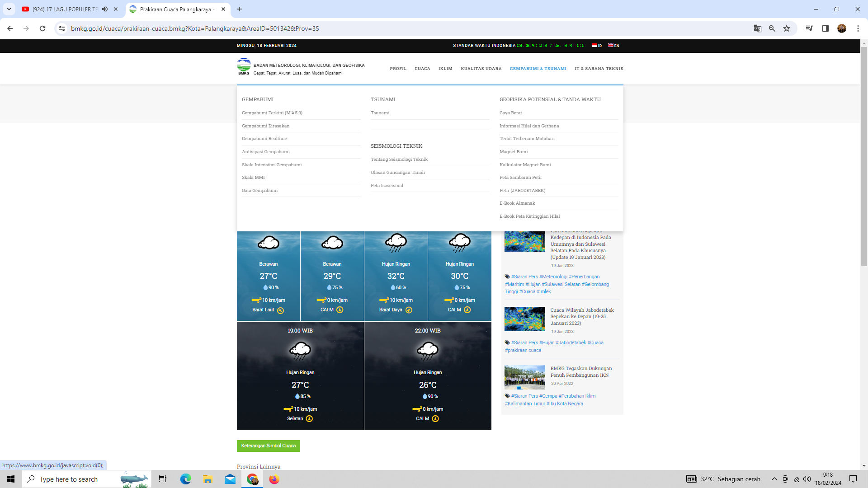Image resolution: width=868 pixels, height=488 pixels.
Task: Open File Explorer from the taskbar
Action: coord(208,479)
